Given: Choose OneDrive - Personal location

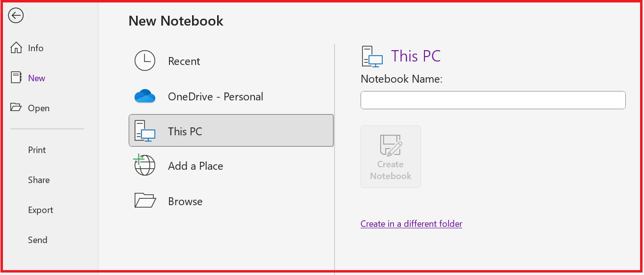Looking at the screenshot, I should tap(231, 96).
